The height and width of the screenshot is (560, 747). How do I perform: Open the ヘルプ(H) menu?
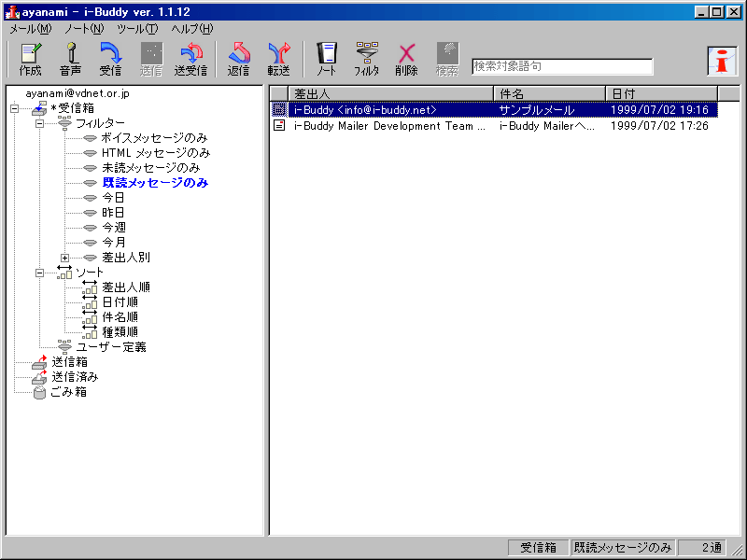point(192,29)
